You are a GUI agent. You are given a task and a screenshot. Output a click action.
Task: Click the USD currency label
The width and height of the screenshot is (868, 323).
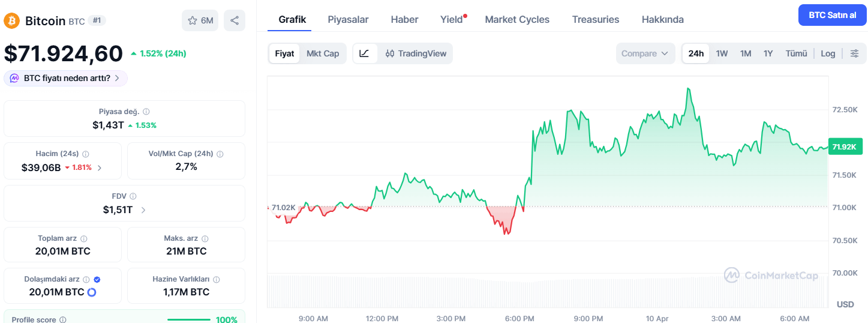click(845, 304)
